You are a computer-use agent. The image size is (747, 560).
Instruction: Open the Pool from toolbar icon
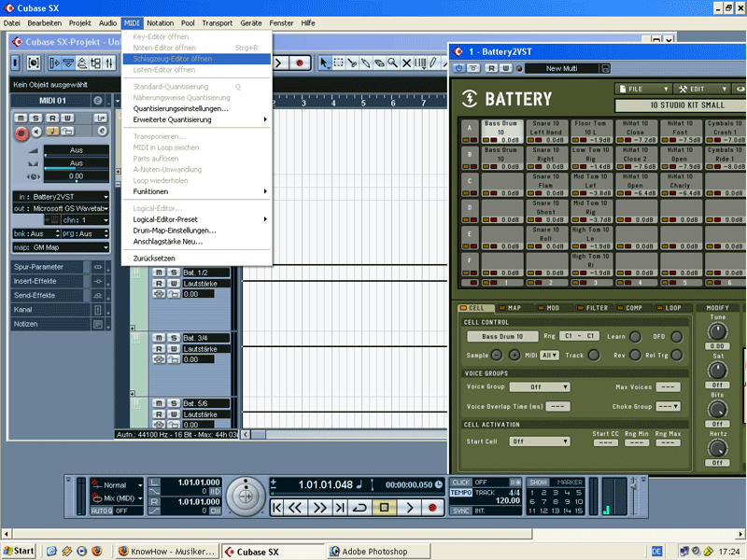point(96,63)
